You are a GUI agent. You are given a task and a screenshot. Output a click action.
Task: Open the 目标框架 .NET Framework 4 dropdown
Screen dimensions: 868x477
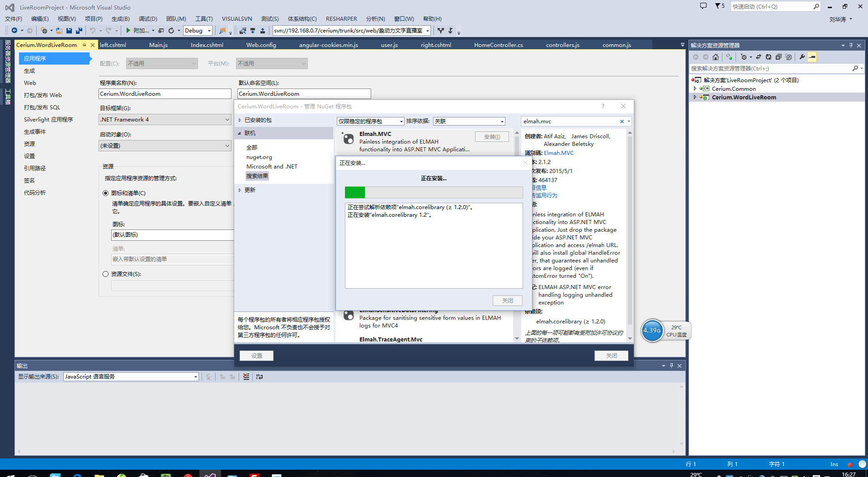tap(165, 119)
